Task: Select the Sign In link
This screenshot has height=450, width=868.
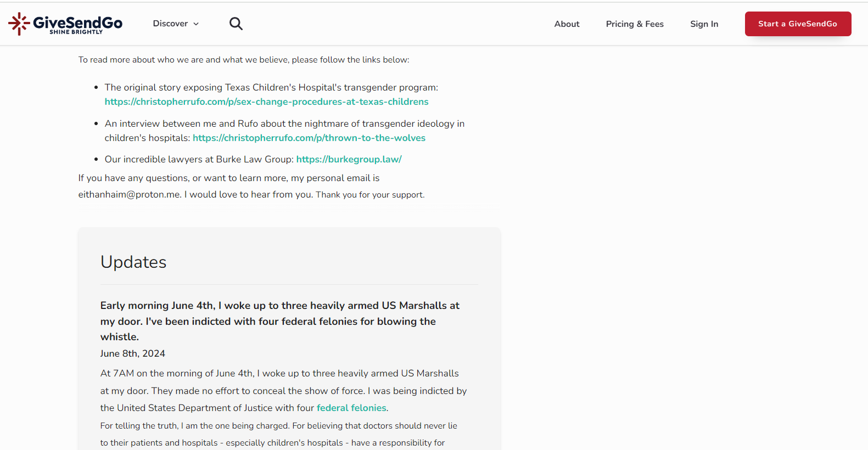Action: (x=704, y=24)
